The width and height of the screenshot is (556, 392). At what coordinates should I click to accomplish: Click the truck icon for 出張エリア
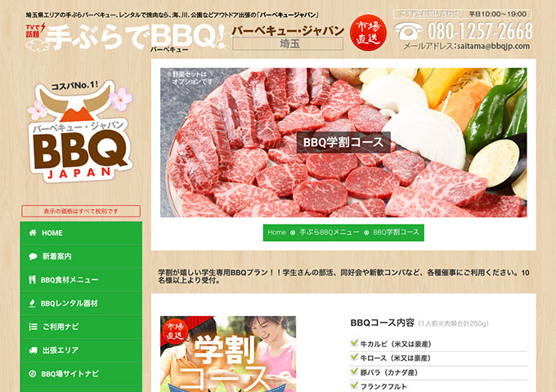pos(33,350)
